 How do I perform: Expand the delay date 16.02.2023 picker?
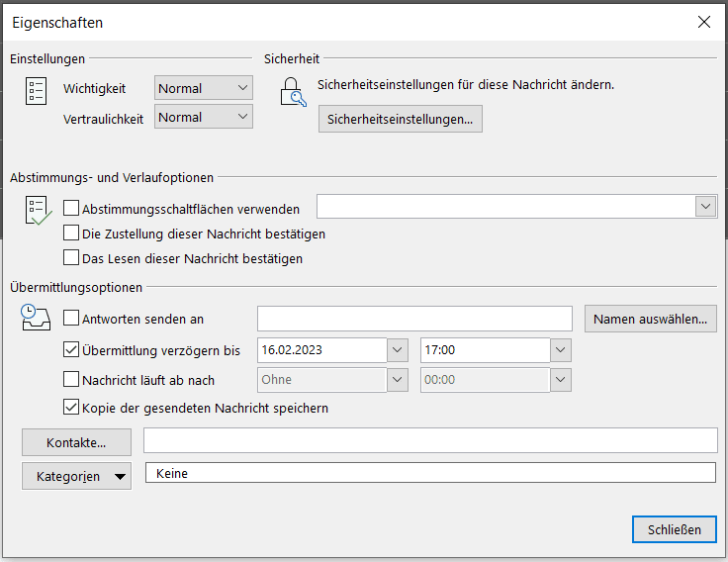click(397, 350)
